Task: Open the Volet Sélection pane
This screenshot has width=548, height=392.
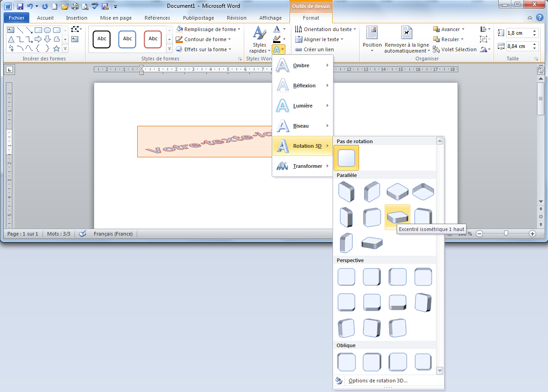Action: [454, 49]
